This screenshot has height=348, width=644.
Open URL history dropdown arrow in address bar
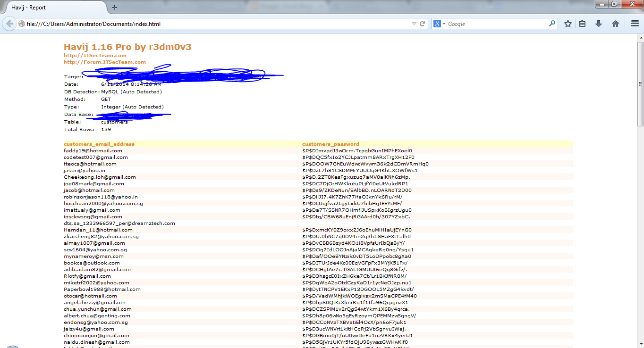point(414,24)
